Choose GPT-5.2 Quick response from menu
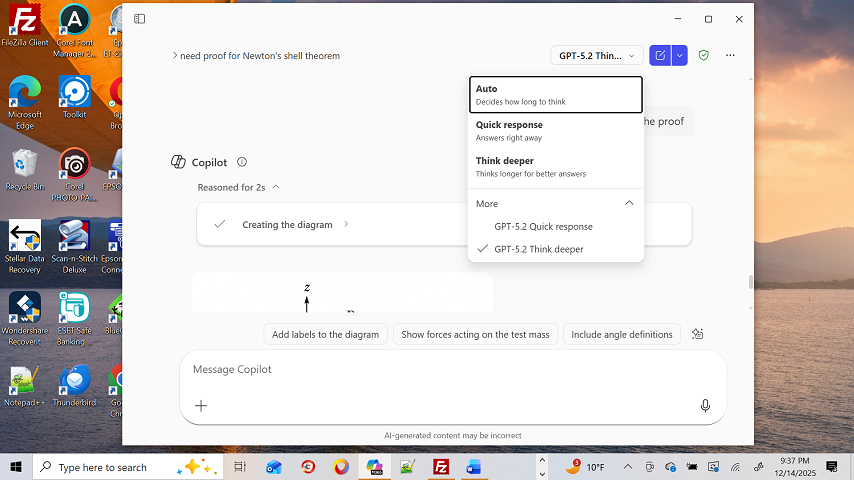854x480 pixels. (x=543, y=227)
